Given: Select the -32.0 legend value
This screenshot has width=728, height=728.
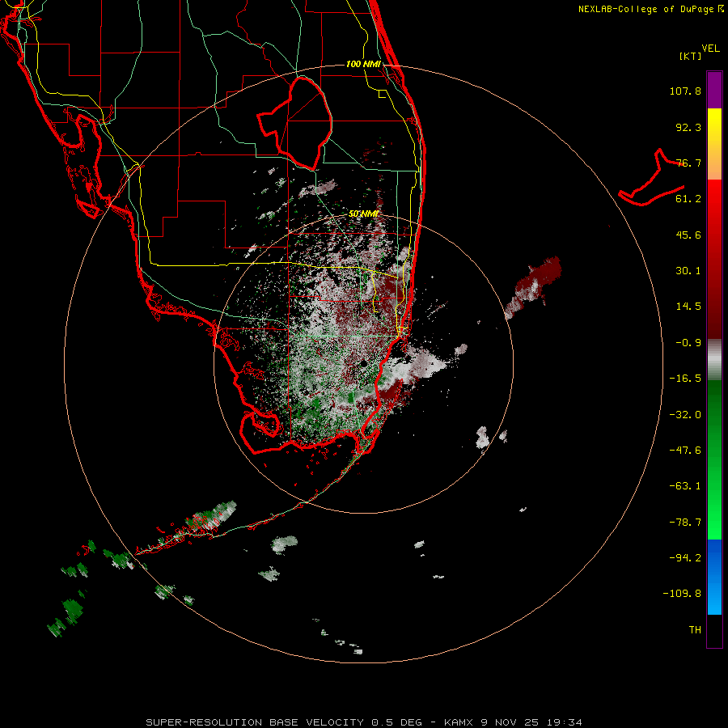Looking at the screenshot, I should pos(685,415).
